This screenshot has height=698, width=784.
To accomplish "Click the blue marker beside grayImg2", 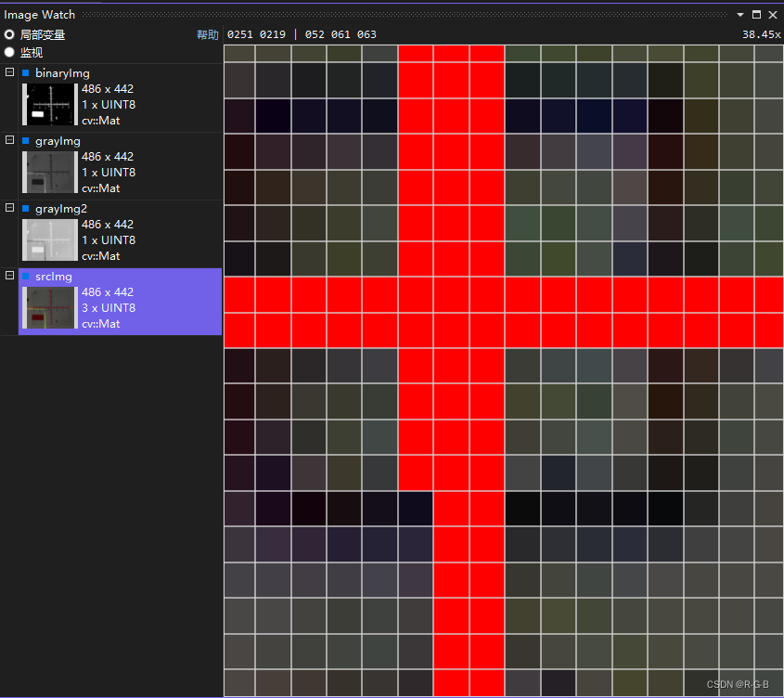I will pos(25,208).
